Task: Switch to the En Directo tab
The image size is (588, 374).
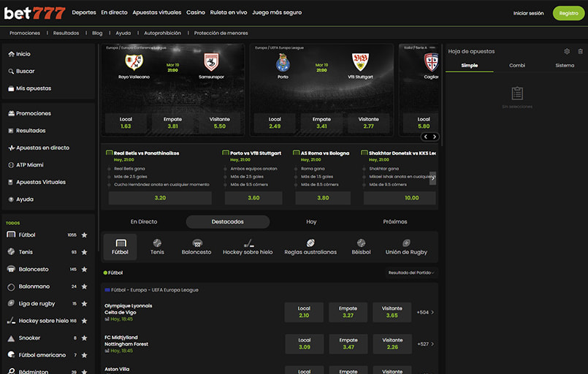Action: pyautogui.click(x=144, y=221)
